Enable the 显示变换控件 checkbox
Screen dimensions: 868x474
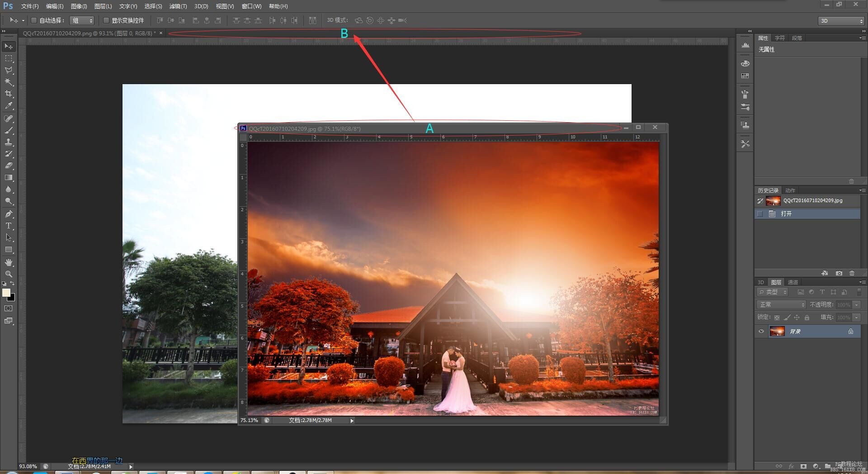point(106,20)
